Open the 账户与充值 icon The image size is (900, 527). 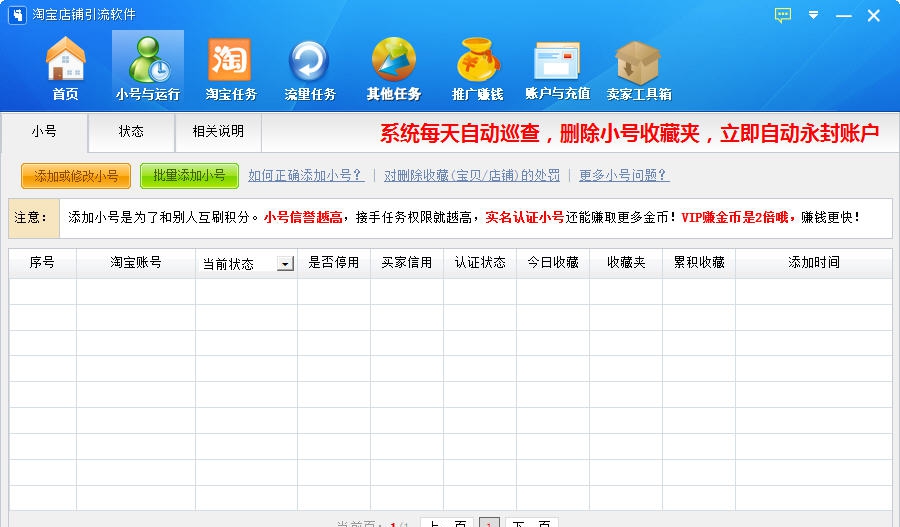(557, 68)
